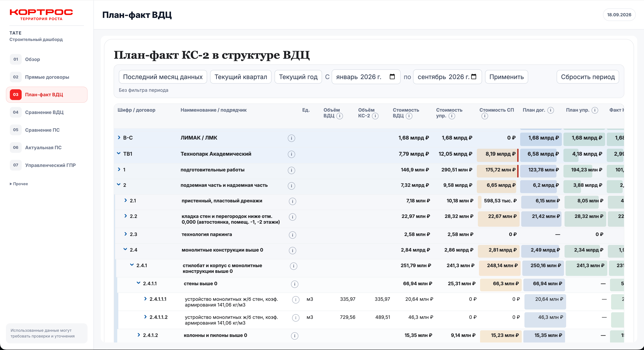Click info icon for технология паркинга row
The image size is (644, 350).
pos(292,235)
